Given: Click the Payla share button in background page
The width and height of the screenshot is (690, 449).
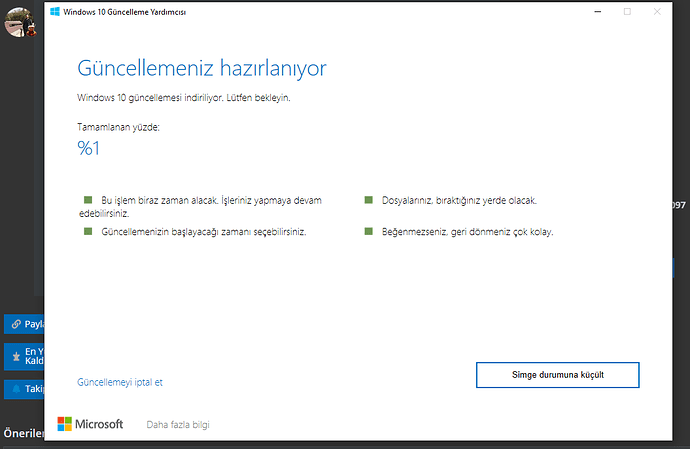Looking at the screenshot, I should coord(24,324).
